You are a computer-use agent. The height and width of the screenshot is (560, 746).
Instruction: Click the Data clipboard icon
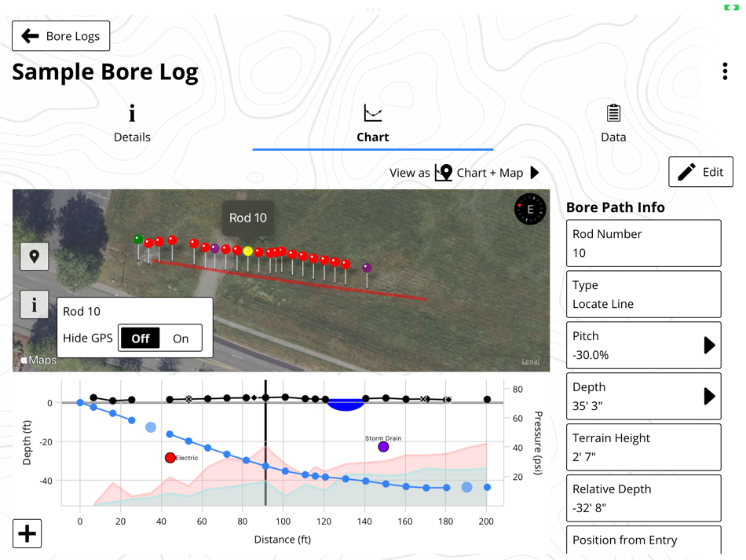tap(613, 113)
